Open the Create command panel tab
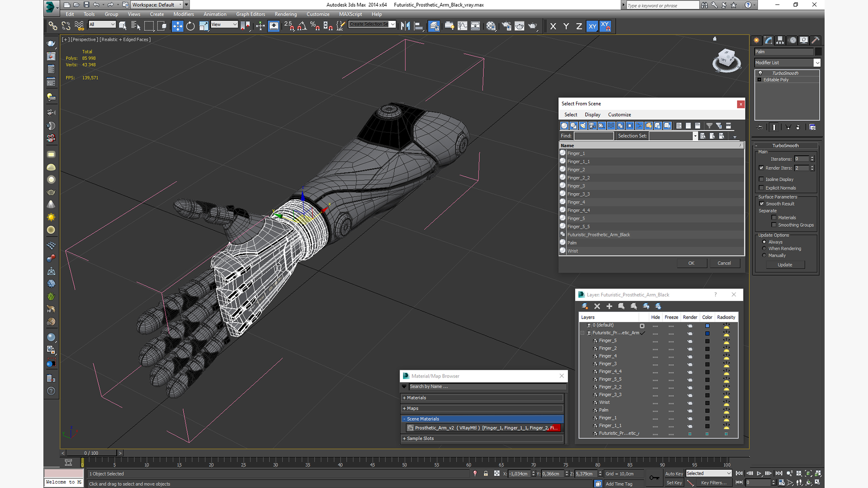The image size is (868, 488). coord(756,40)
